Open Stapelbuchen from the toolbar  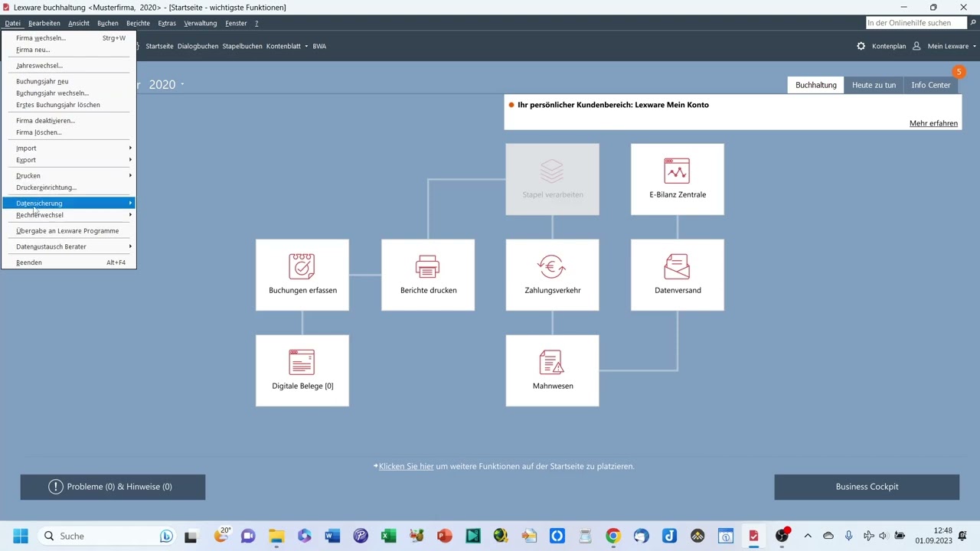coord(242,46)
